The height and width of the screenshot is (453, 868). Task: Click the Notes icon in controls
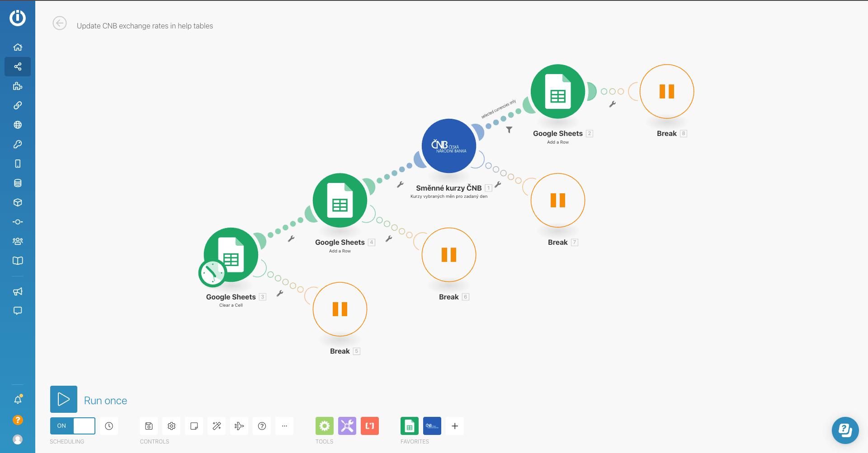pos(194,426)
